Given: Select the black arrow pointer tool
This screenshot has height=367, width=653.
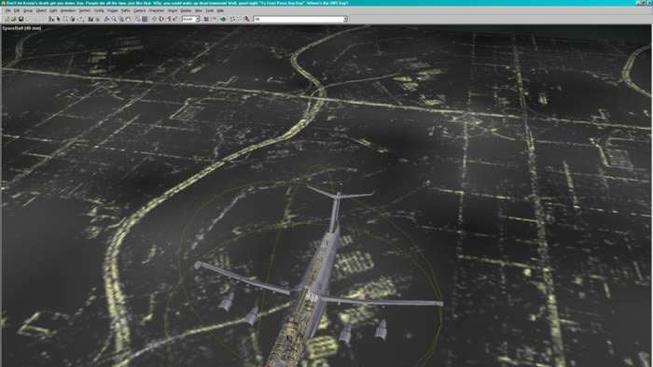Looking at the screenshot, I should pyautogui.click(x=58, y=19).
